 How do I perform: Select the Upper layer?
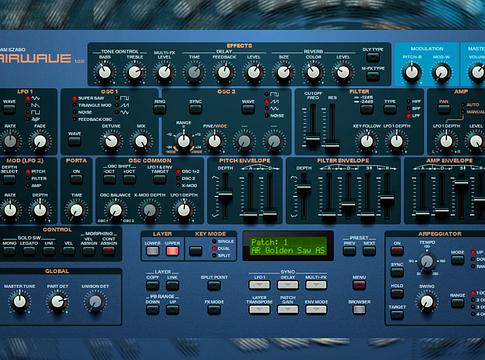172,251
